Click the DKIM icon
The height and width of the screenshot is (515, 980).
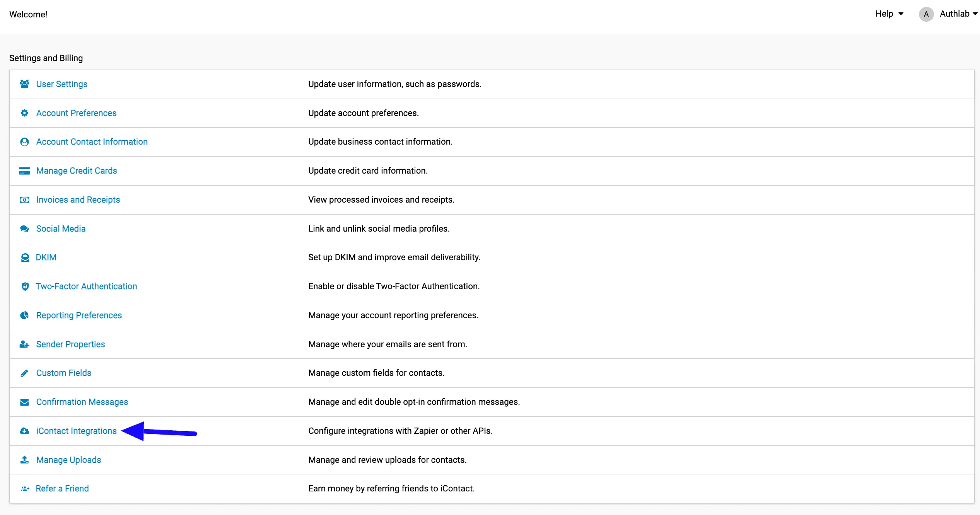pos(25,257)
